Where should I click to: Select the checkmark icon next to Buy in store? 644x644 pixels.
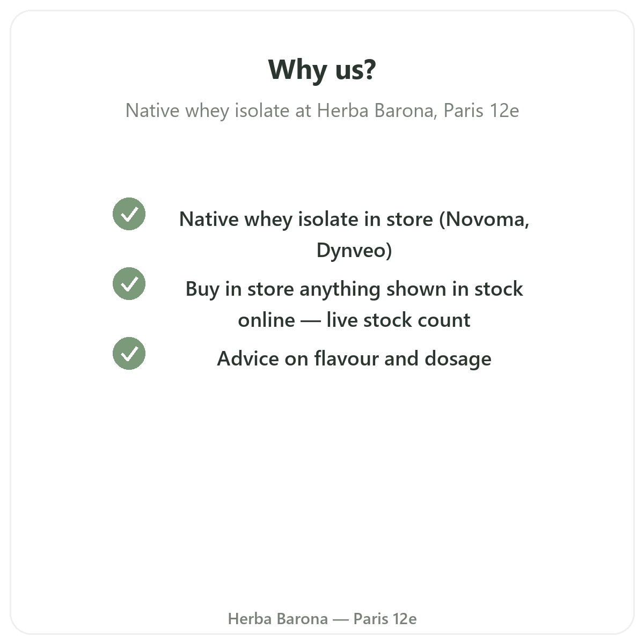pyautogui.click(x=129, y=284)
